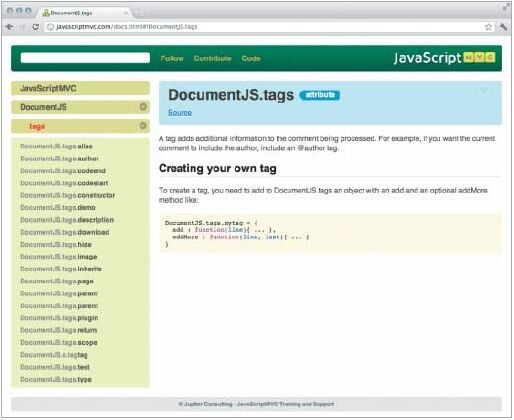Viewport: 514px width, 420px height.
Task: Open DocumentJS.tags.codeend
Action: 63,171
